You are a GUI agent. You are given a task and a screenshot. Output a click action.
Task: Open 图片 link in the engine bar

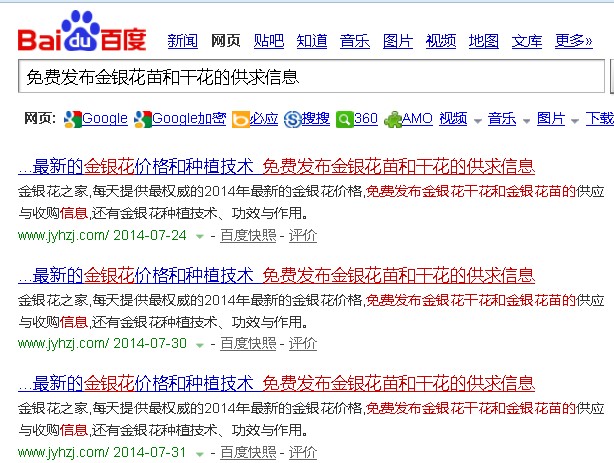(x=551, y=118)
